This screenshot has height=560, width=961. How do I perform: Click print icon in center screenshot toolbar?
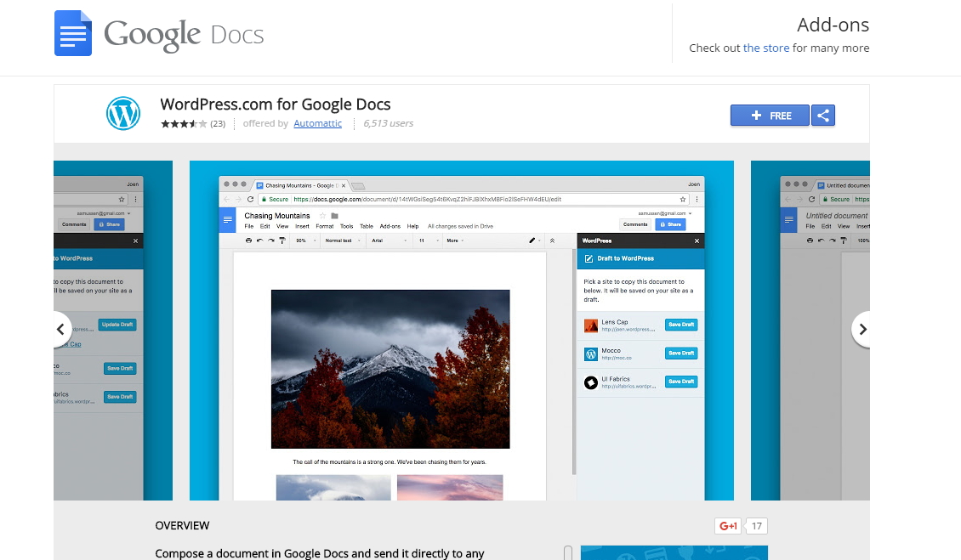248,240
